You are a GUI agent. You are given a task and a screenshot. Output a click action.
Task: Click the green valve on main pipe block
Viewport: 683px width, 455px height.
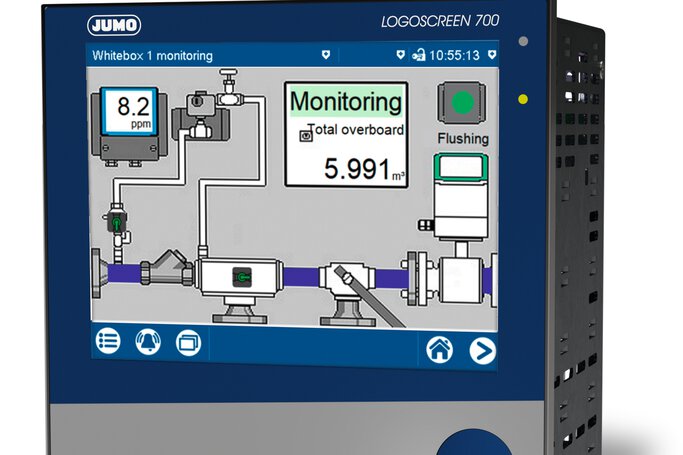click(x=242, y=277)
